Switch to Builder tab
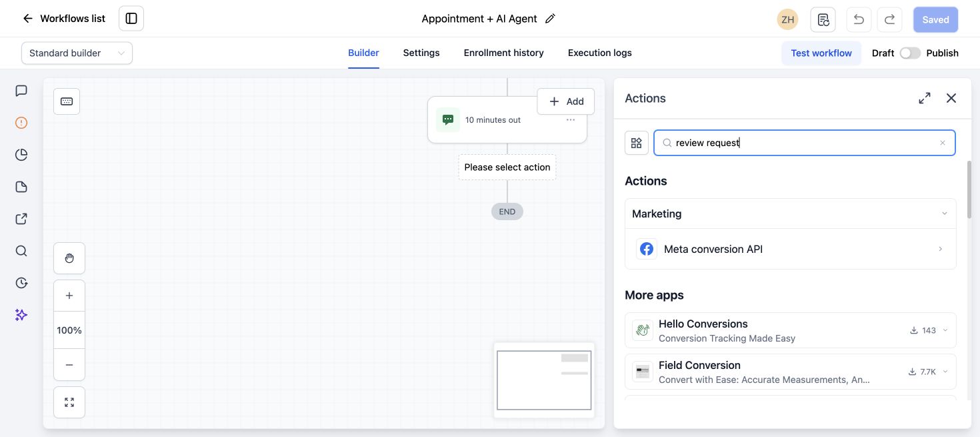Viewport: 980px width, 437px height. coord(363,53)
